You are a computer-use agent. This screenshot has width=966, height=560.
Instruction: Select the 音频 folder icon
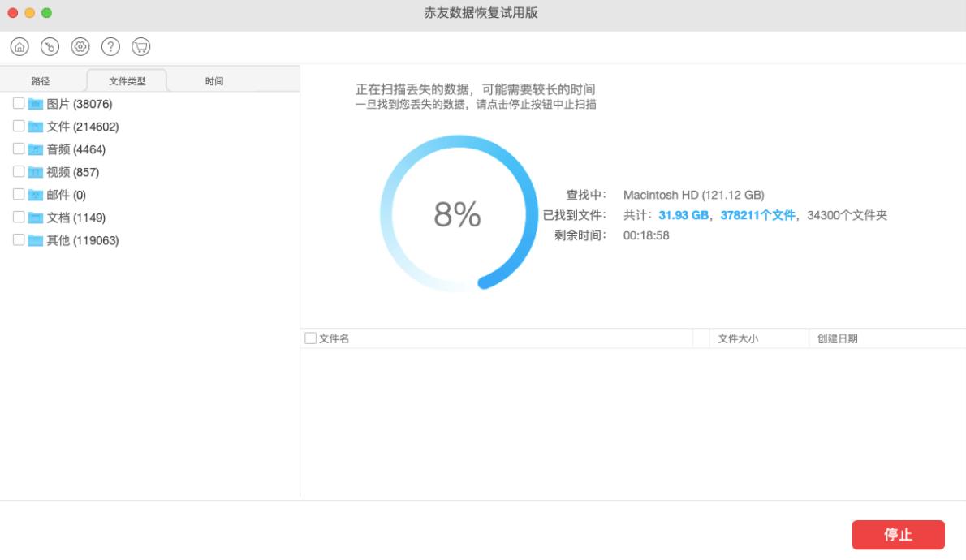point(35,149)
